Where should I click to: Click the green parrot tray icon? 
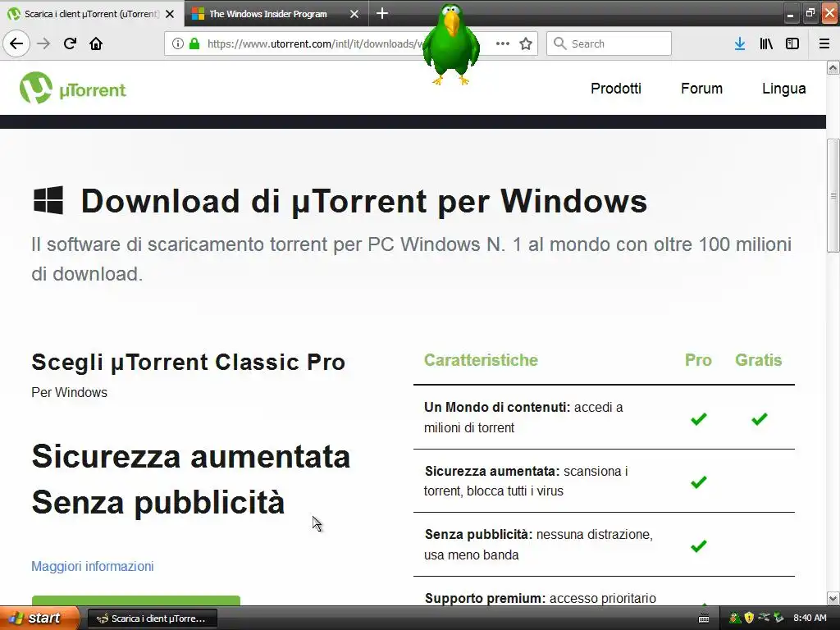735,619
